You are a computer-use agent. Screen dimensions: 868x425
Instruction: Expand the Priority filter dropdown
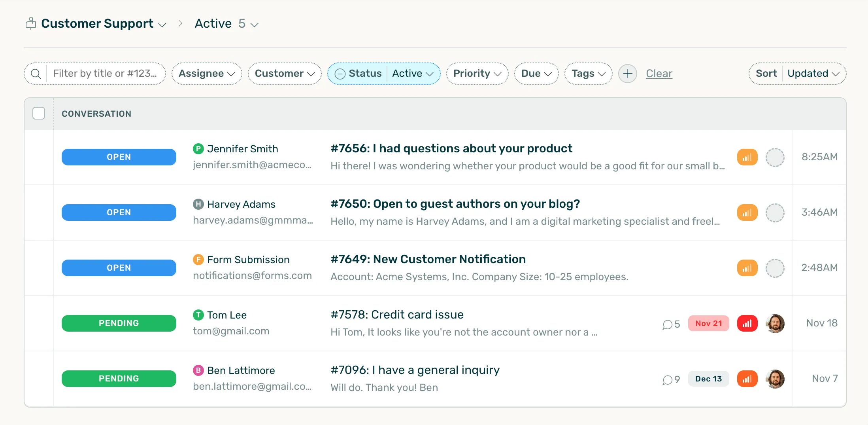(x=477, y=74)
